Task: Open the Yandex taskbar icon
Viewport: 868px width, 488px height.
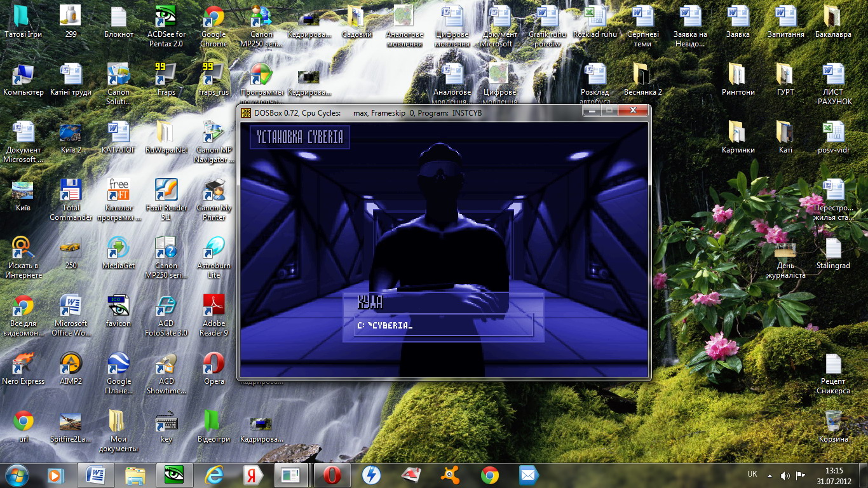Action: pos(252,475)
